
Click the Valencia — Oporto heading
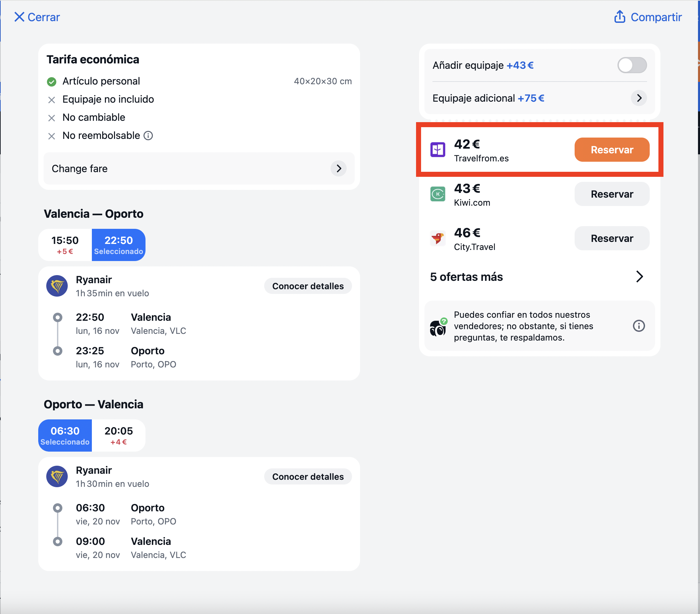point(94,214)
